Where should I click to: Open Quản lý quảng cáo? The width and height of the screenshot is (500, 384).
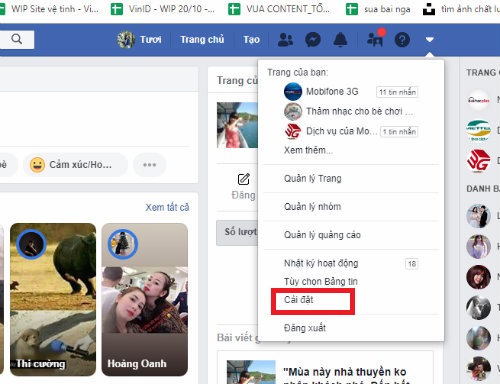[x=322, y=235]
